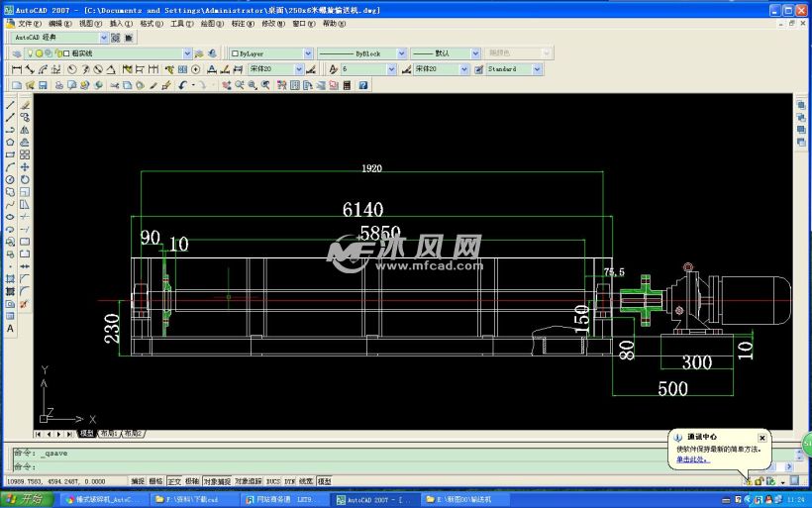Select the Array modify tool
The image size is (812, 508).
pyautogui.click(x=25, y=154)
